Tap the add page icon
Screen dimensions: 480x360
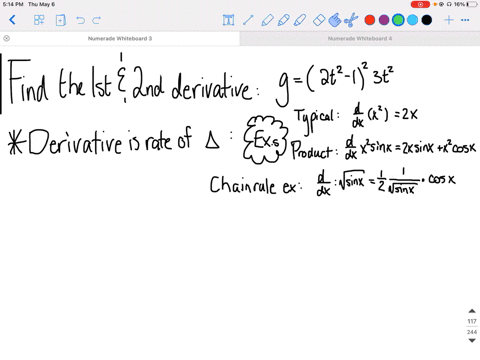60,20
